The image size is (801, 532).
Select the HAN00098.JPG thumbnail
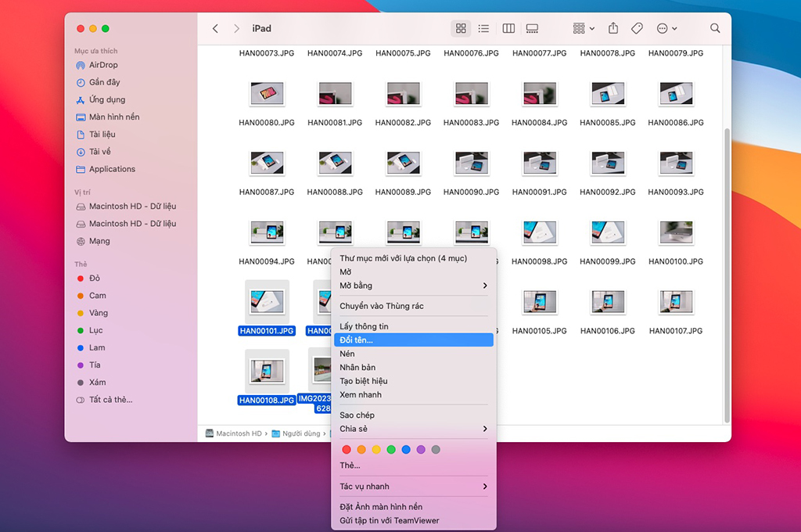tap(540, 232)
